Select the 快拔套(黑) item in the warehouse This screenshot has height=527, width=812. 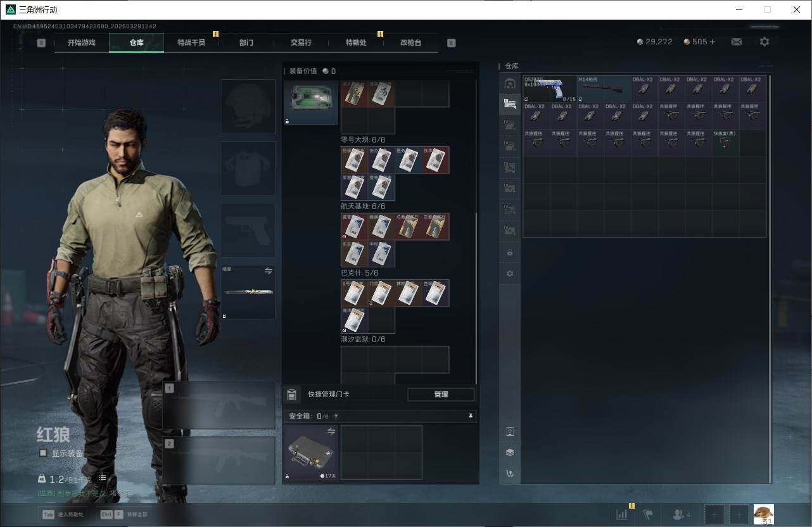[725, 143]
